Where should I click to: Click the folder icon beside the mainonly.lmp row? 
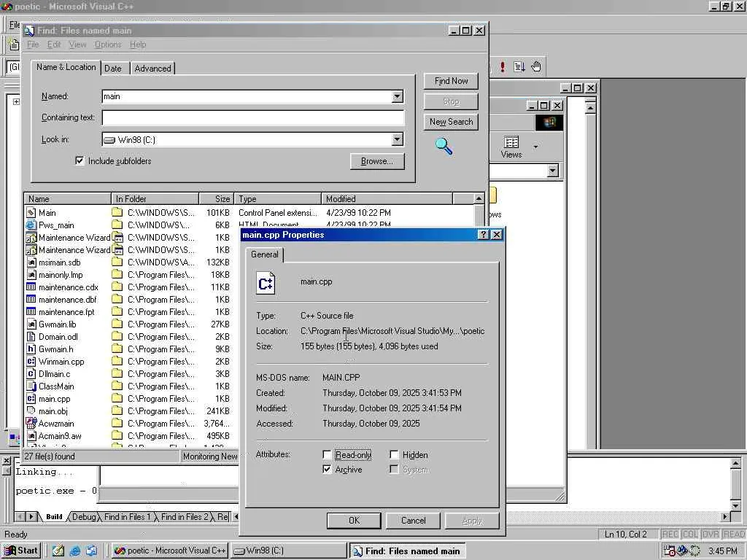[x=117, y=274]
